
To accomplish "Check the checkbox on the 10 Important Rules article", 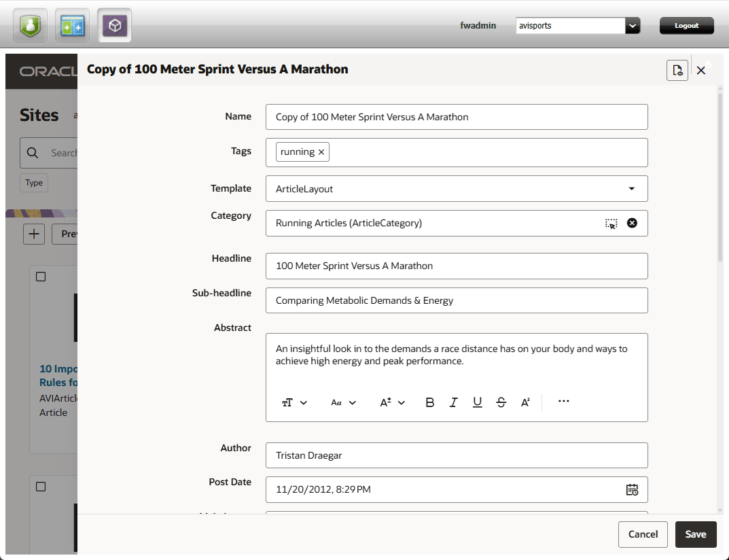I will [x=40, y=277].
